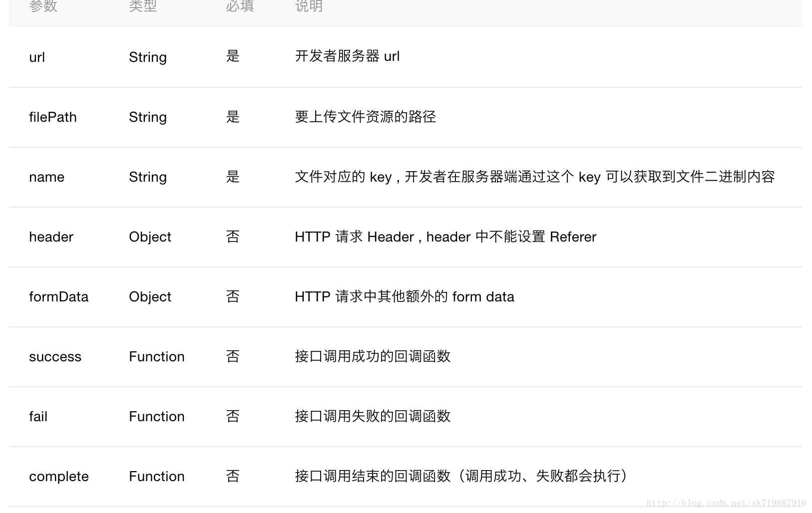
Task: Click the 'name' parameter cell
Action: click(46, 177)
